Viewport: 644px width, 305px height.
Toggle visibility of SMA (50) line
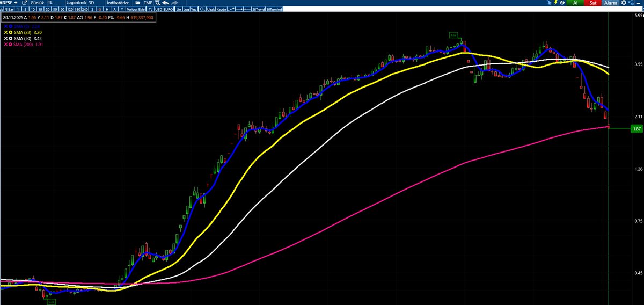click(x=11, y=38)
